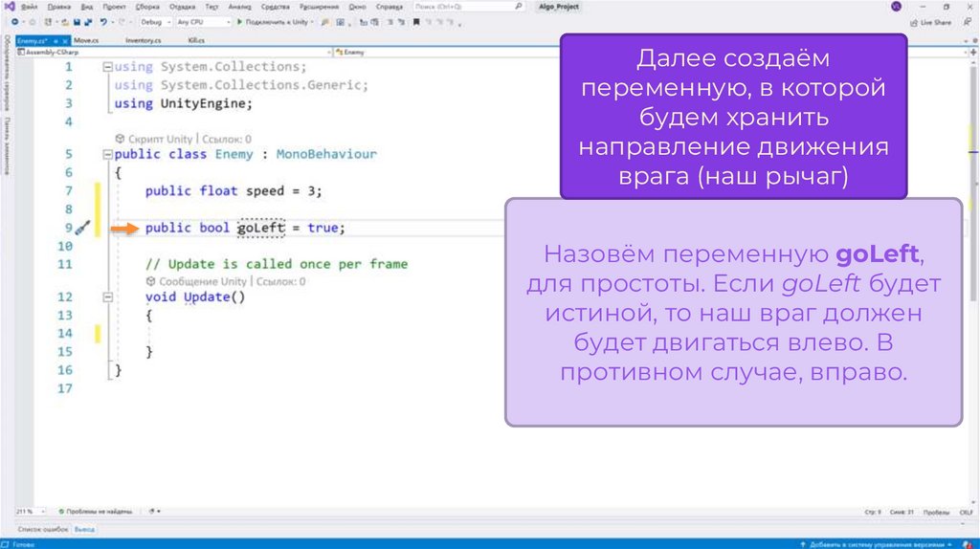Image resolution: width=980 pixels, height=549 pixels.
Task: Open the Вывод panel tab
Action: 84,530
